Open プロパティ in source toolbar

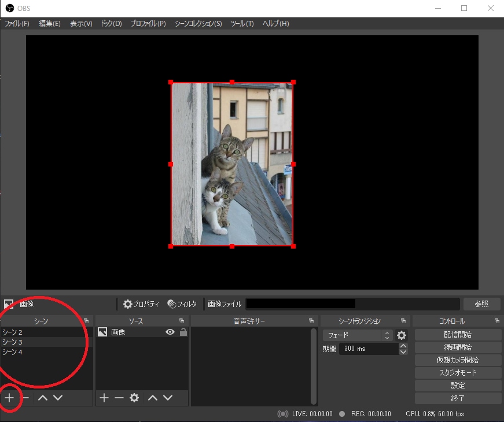coord(141,304)
